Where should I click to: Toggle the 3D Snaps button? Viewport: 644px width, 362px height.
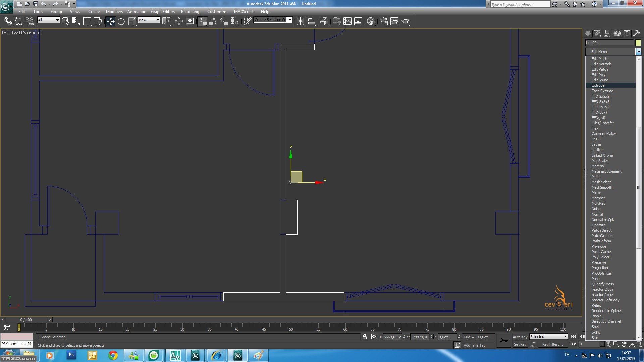pyautogui.click(x=202, y=21)
